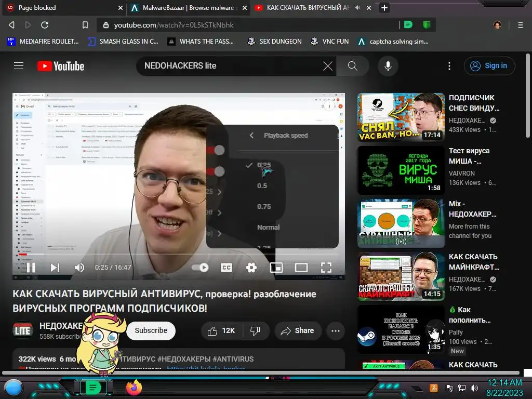The width and height of the screenshot is (532, 399).
Task: Click the page vertical scrollbar
Action: click(527, 95)
